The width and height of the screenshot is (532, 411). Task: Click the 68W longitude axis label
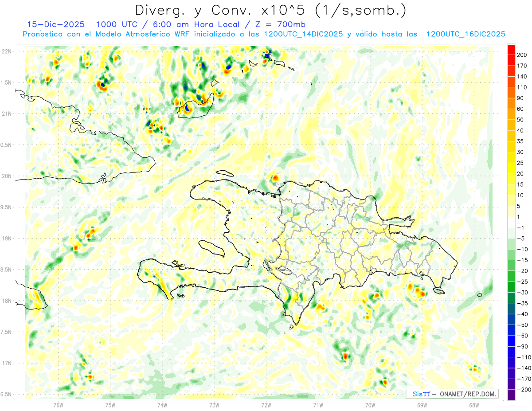[474, 405]
